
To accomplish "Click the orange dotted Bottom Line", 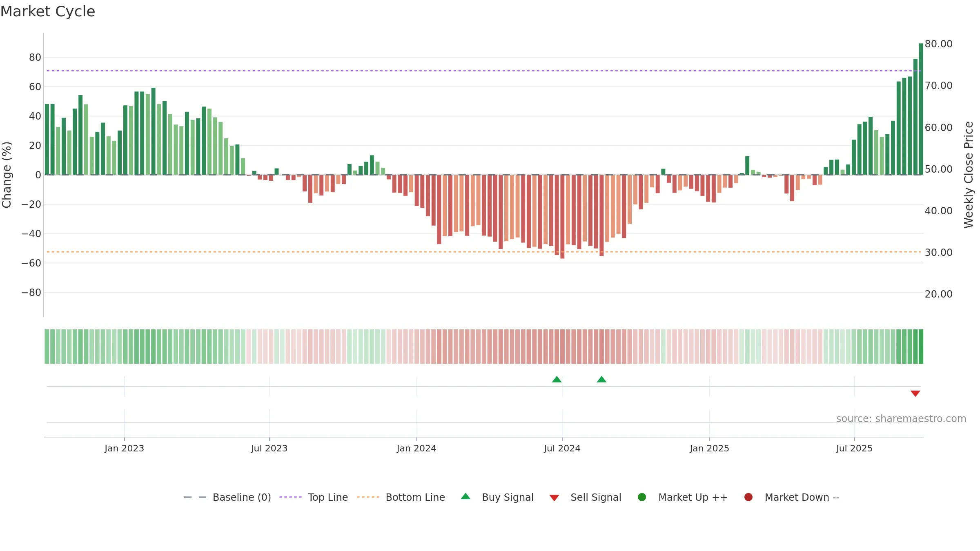I will tap(484, 252).
